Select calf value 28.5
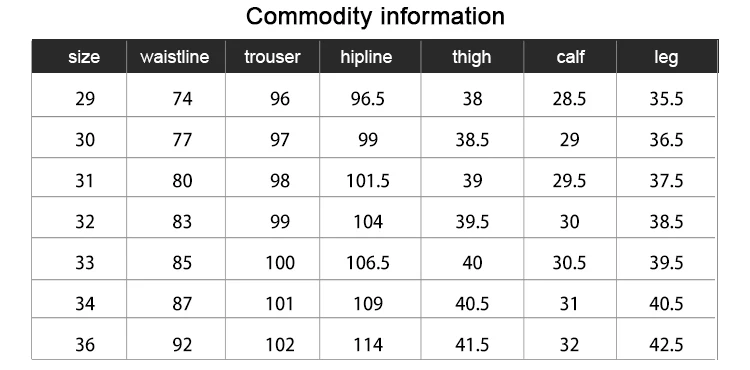Viewport: 750px width, 370px height. [569, 99]
